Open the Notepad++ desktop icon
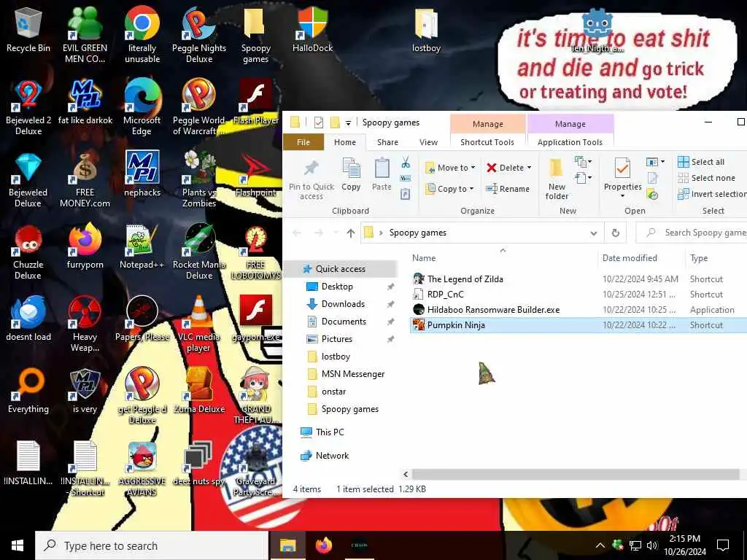The height and width of the screenshot is (560, 747). 142,246
